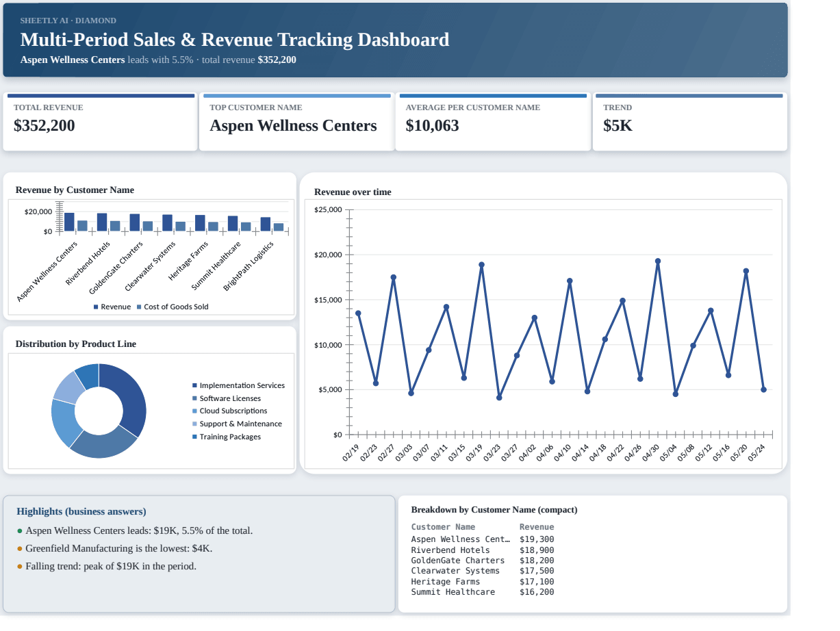840x631 pixels.
Task: Select the 03/23 low data point
Action: [x=499, y=398]
